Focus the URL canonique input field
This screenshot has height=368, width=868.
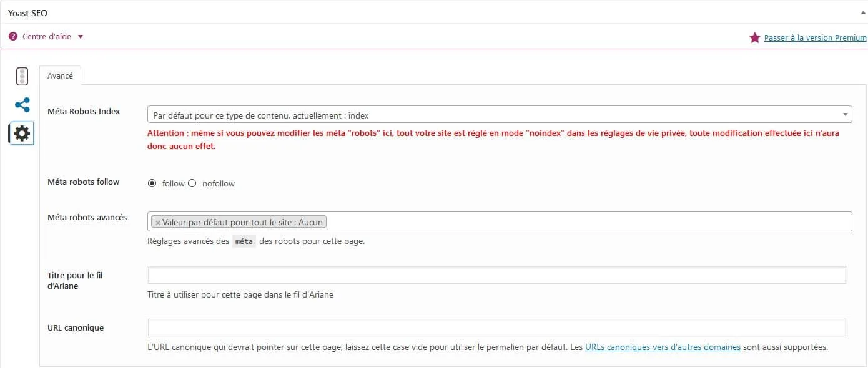click(496, 328)
